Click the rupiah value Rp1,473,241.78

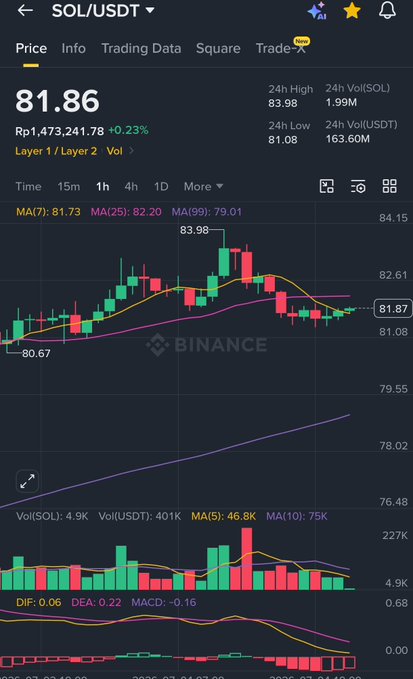click(x=60, y=131)
